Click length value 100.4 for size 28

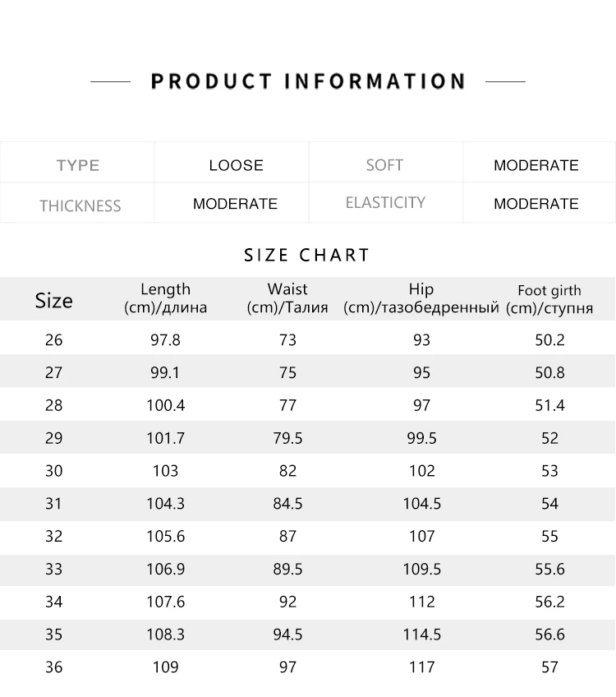click(x=166, y=405)
